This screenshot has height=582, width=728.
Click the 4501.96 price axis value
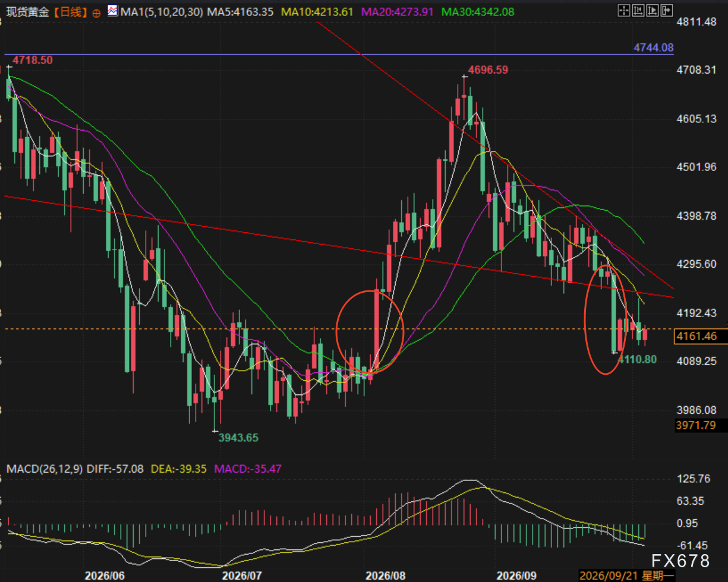[696, 167]
